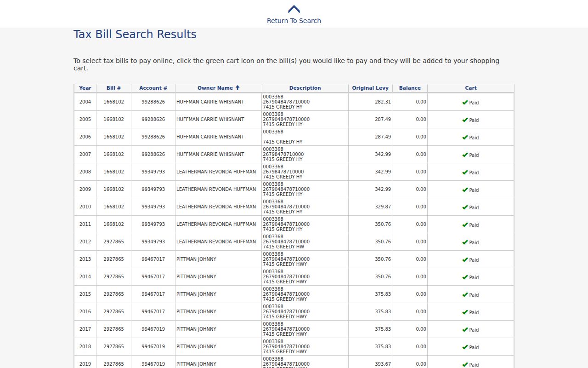Click owner HUFFMAN CARRIE WHISNANT in the 2006 row
This screenshot has width=588, height=368.
point(210,137)
